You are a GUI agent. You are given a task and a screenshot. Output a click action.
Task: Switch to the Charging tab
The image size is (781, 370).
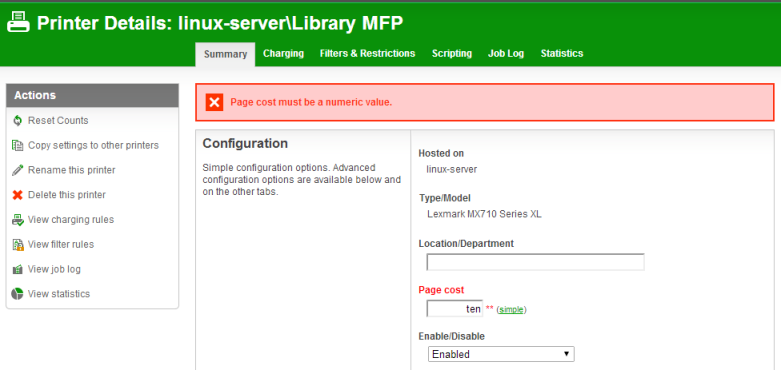(x=283, y=53)
